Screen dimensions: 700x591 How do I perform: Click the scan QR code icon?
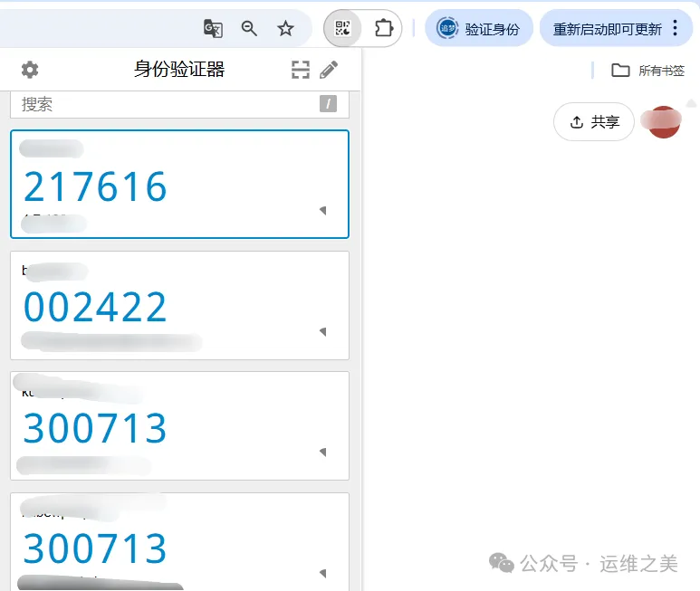pyautogui.click(x=301, y=70)
